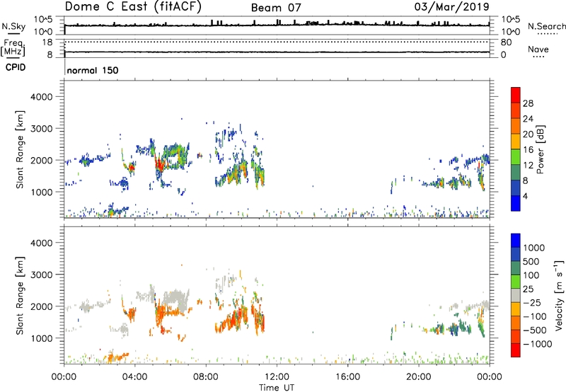Click the 'Power [dB]' colorbar title

pyautogui.click(x=541, y=149)
